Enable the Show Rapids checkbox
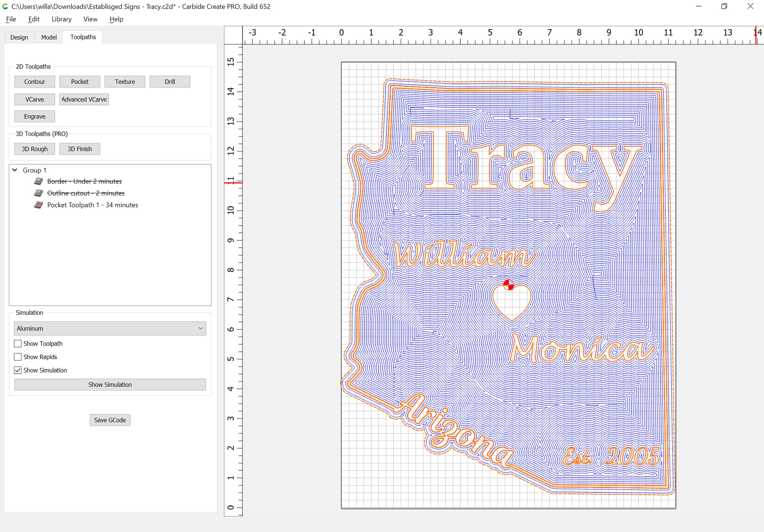The width and height of the screenshot is (764, 532). coord(18,357)
